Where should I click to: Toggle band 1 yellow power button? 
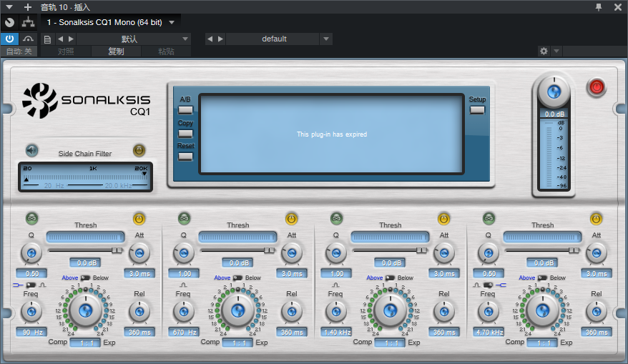[139, 219]
